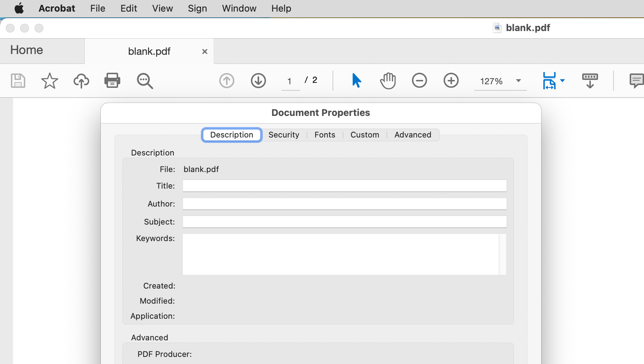Viewport: 644px width, 364px height.
Task: Open the Sign menu
Action: click(198, 9)
